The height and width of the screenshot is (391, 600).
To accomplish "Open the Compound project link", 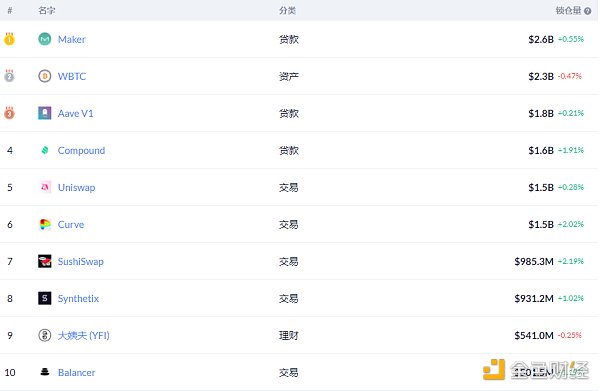I will point(81,150).
